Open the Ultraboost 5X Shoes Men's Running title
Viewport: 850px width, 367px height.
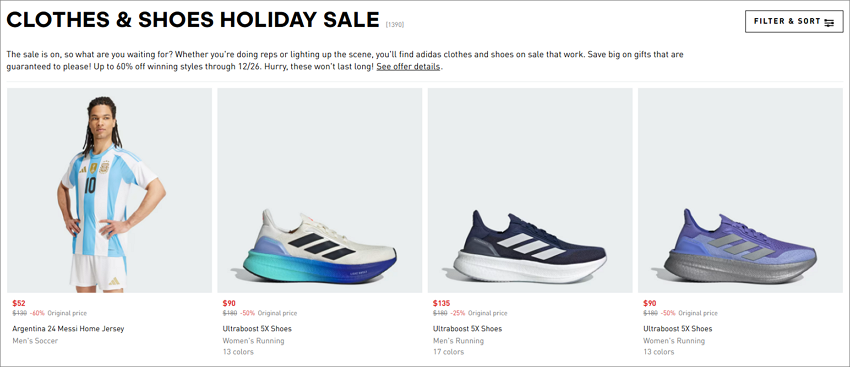coord(467,329)
